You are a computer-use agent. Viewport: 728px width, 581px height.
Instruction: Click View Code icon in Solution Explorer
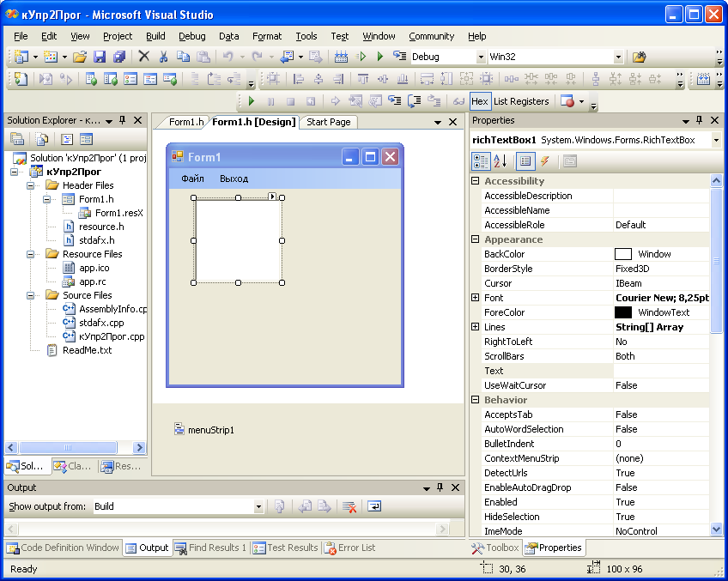[x=67, y=139]
